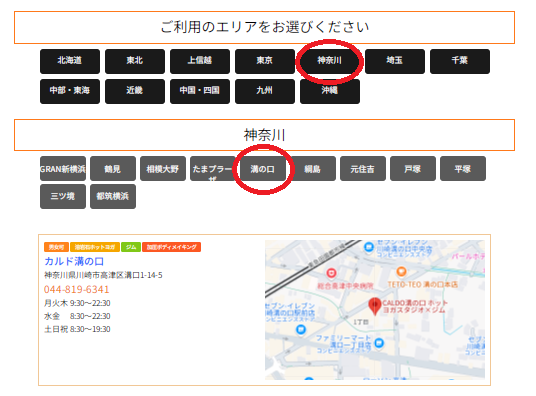Click the red CALDO map pin marker
The width and height of the screenshot is (536, 396).
375,305
